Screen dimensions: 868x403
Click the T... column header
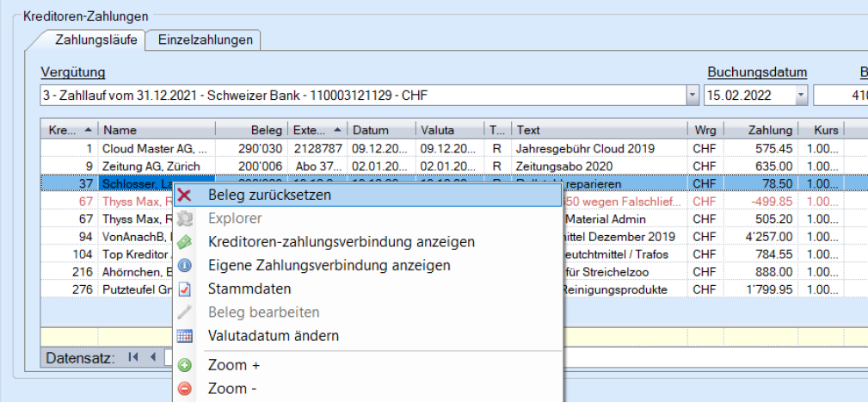(498, 130)
